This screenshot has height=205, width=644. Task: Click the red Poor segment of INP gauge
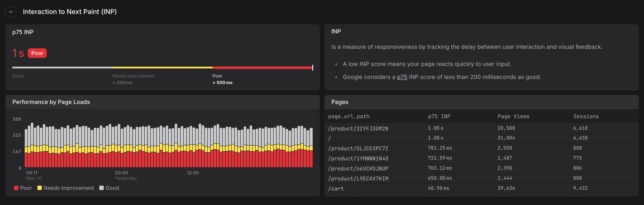(263, 68)
